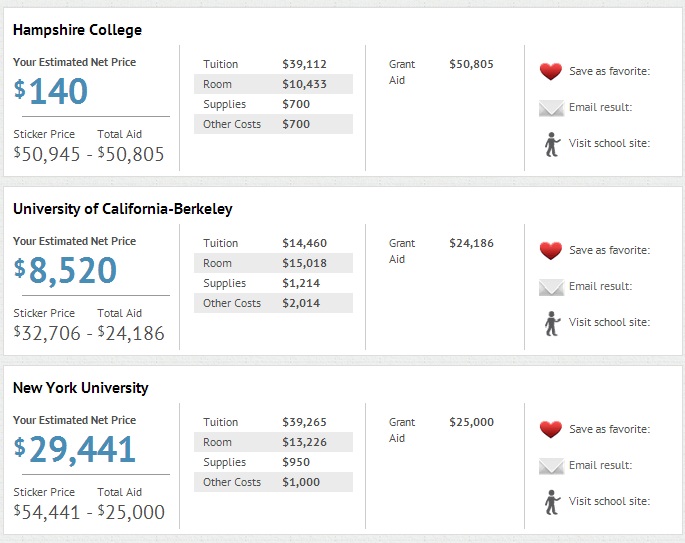This screenshot has height=543, width=685.
Task: Visit school site for Hampshire College
Action: [609, 143]
